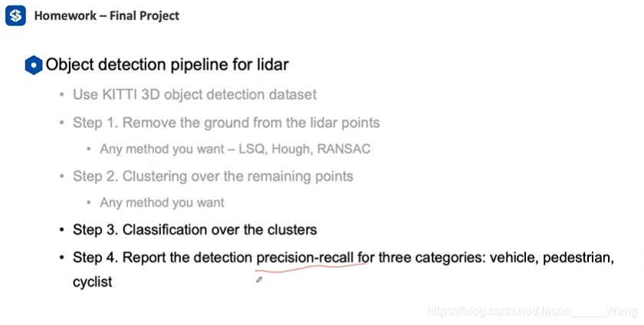Click the small pencil cursor icon
This screenshot has width=644, height=325.
(x=259, y=280)
